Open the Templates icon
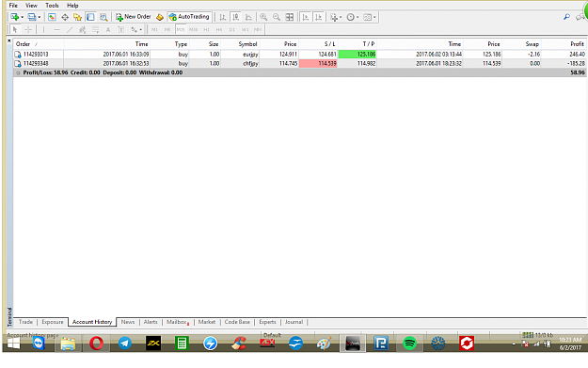Screen dimensions: 588x368 pos(368,17)
